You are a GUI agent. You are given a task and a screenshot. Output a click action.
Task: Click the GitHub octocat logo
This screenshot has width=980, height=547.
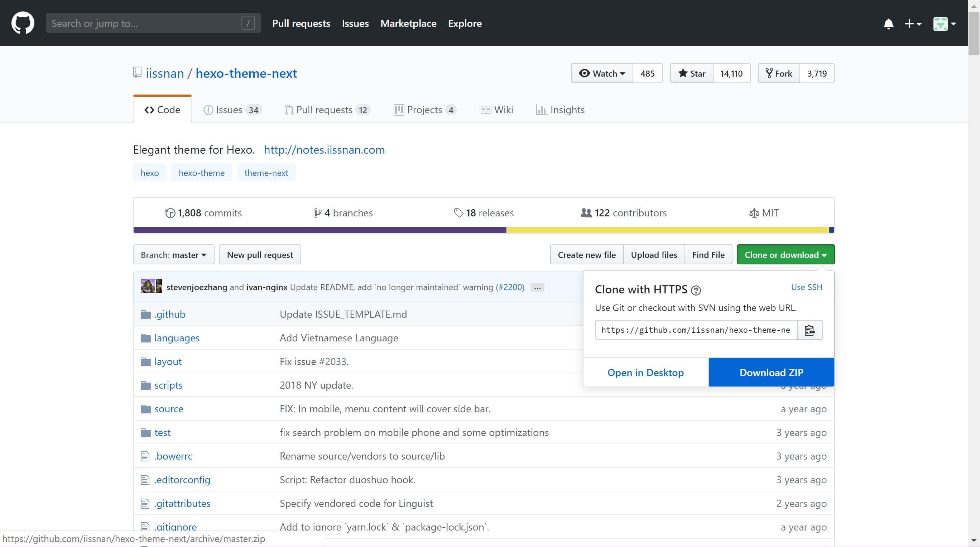(23, 23)
